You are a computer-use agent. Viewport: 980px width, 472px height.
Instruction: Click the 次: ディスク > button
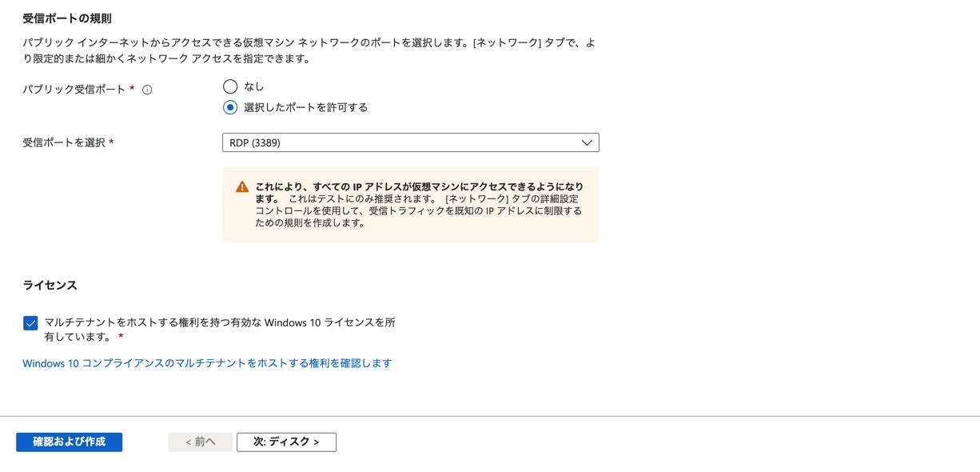coord(285,441)
